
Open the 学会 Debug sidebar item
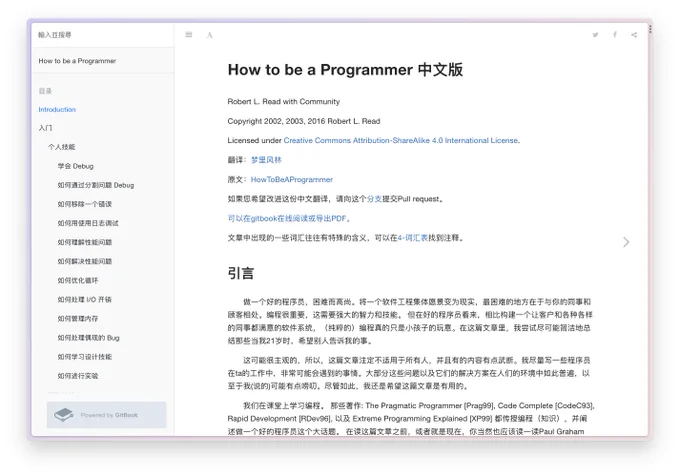75,166
